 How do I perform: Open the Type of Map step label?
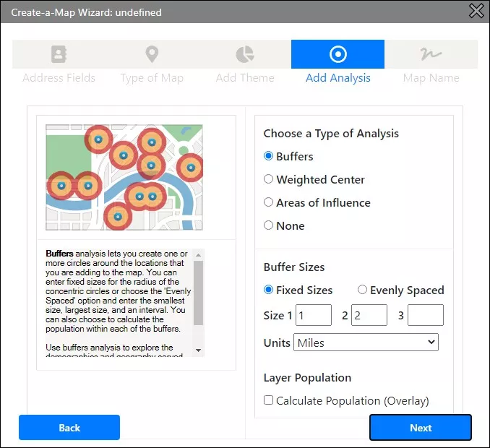152,78
